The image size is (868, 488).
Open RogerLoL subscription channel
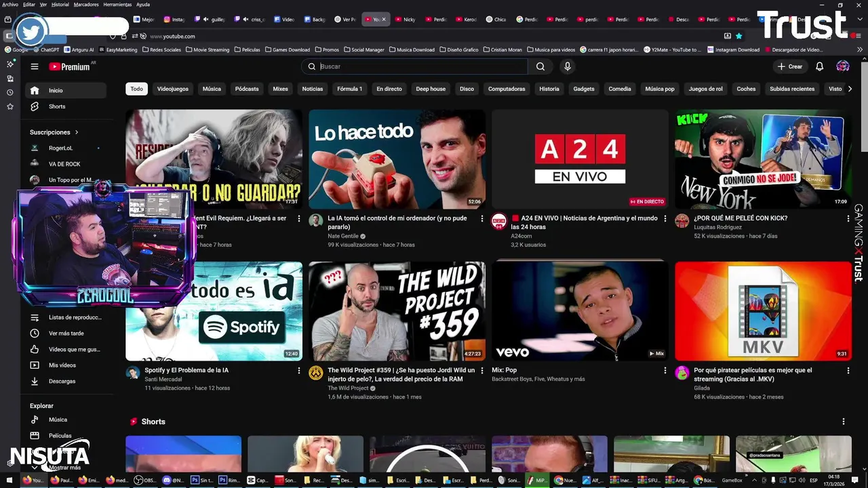(66, 148)
